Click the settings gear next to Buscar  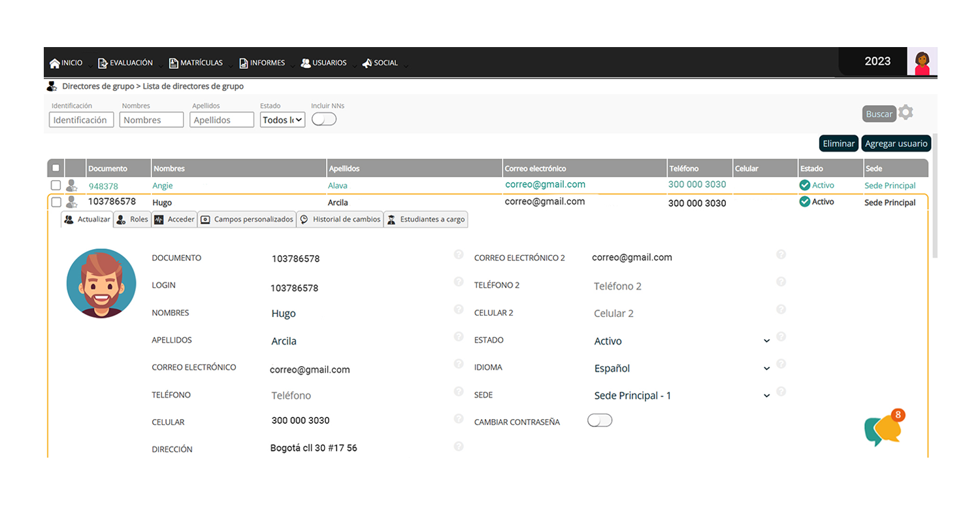pyautogui.click(x=905, y=112)
